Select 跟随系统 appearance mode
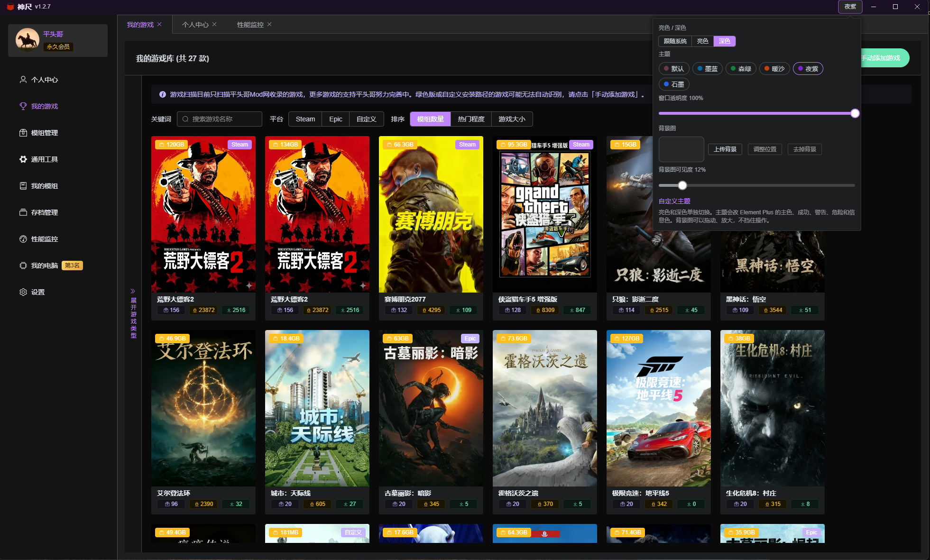This screenshot has width=930, height=560. point(675,41)
